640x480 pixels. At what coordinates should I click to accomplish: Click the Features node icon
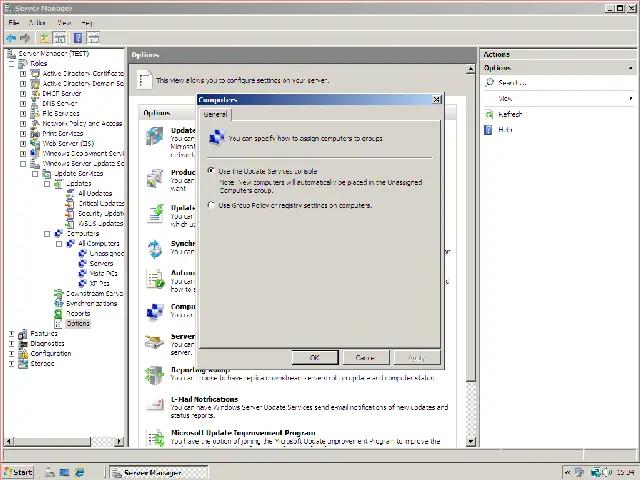pyautogui.click(x=23, y=333)
